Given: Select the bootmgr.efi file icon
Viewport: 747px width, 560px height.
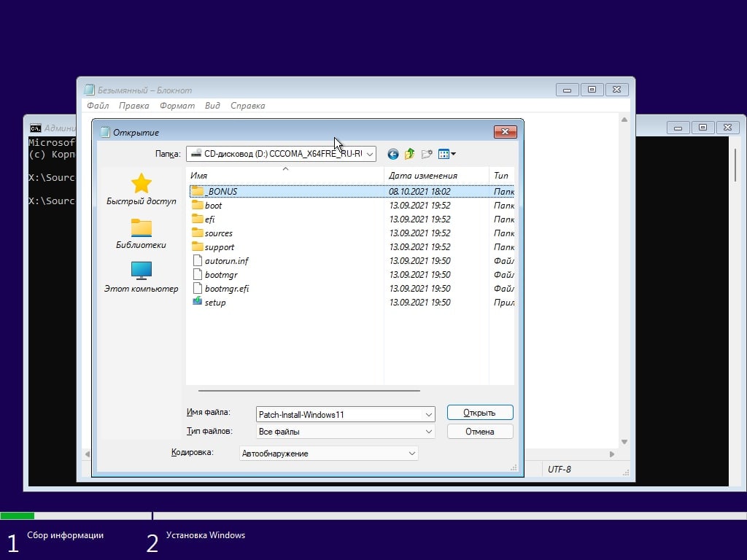Looking at the screenshot, I should tap(197, 288).
